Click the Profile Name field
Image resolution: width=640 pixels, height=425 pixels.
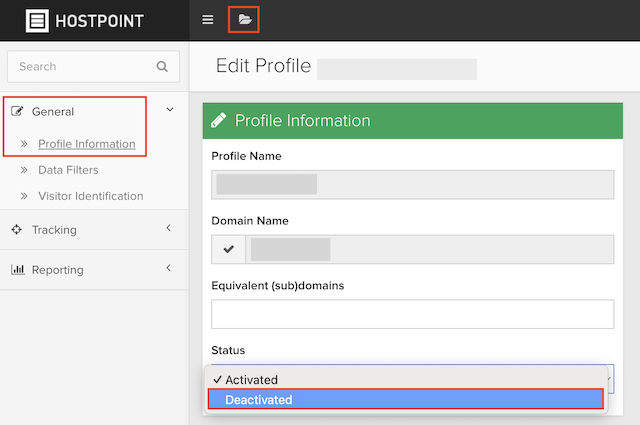(413, 185)
